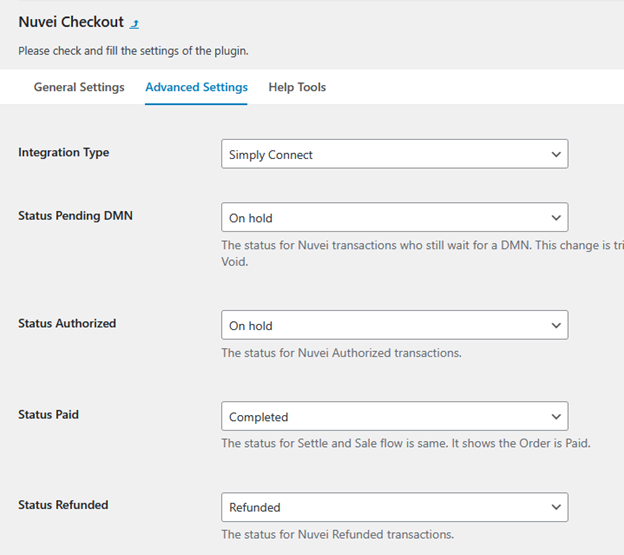Click the description about transactions waiting for DMN
Viewport: 624px width, 555px height.
(420, 245)
